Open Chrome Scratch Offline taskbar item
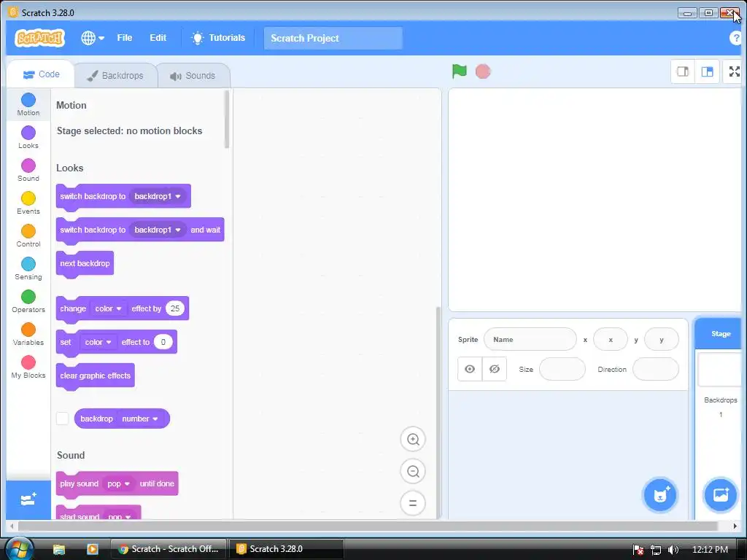The width and height of the screenshot is (747, 560). [x=169, y=549]
